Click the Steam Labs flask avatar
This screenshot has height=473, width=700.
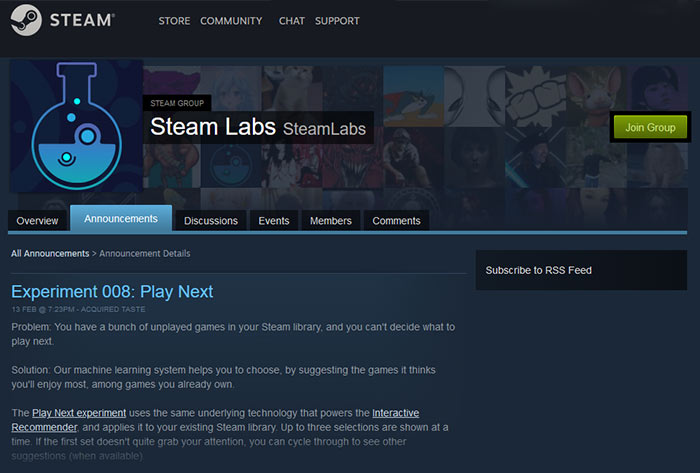(76, 126)
